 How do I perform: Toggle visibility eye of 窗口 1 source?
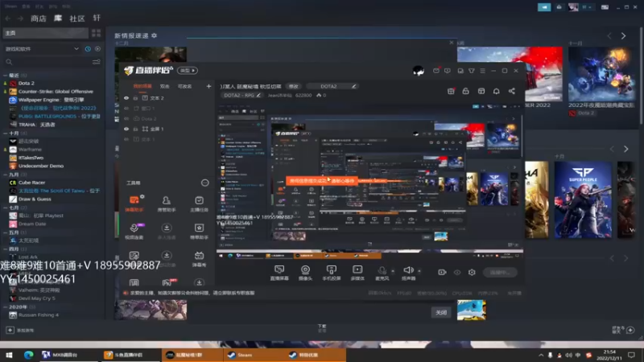pos(126,109)
